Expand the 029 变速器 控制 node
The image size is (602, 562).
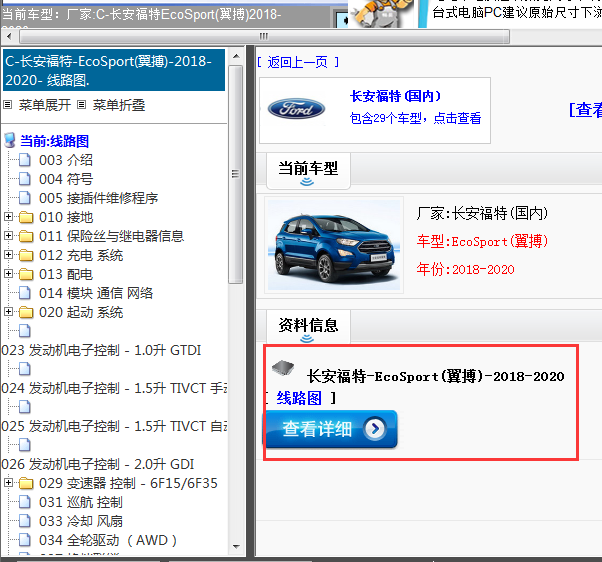coord(8,483)
